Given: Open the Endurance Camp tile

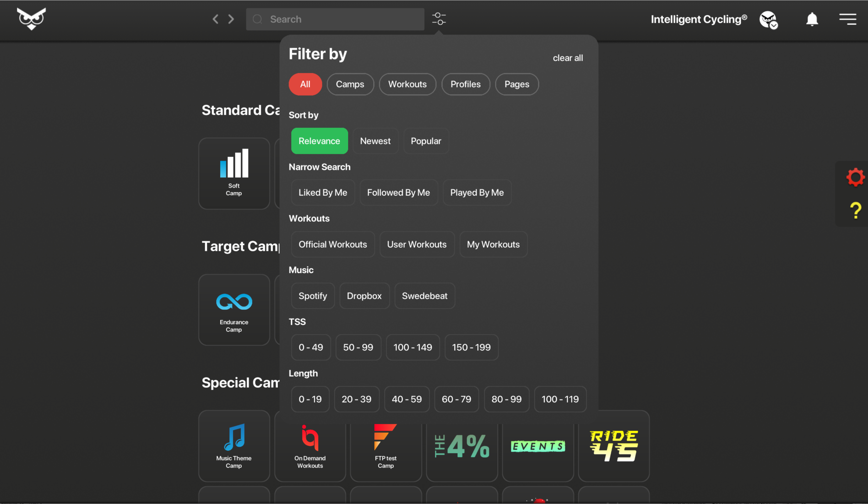Looking at the screenshot, I should [234, 310].
